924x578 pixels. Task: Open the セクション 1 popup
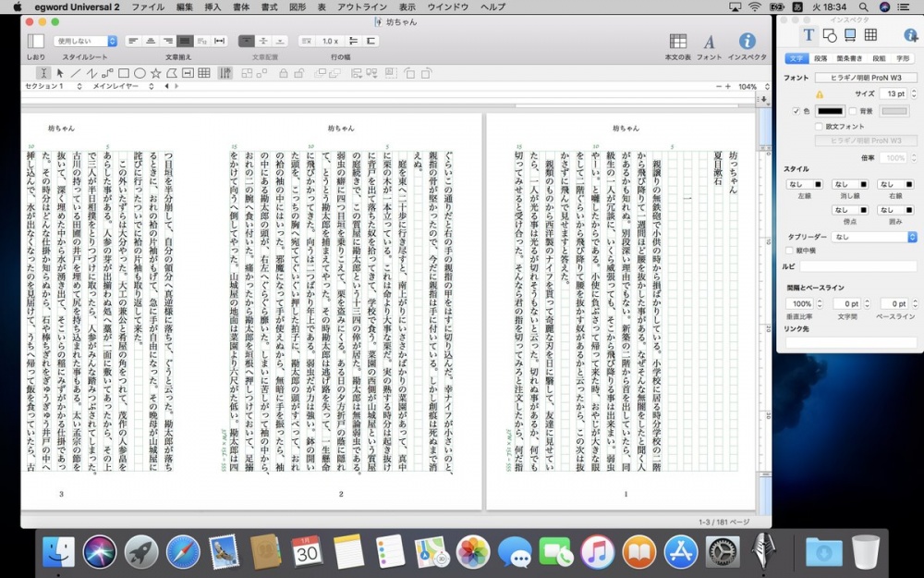(x=53, y=86)
